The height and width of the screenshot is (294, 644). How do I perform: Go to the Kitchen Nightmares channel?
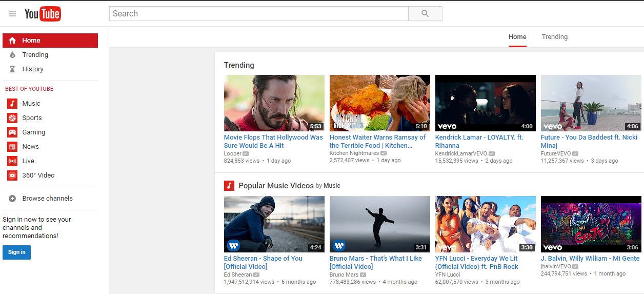(354, 153)
